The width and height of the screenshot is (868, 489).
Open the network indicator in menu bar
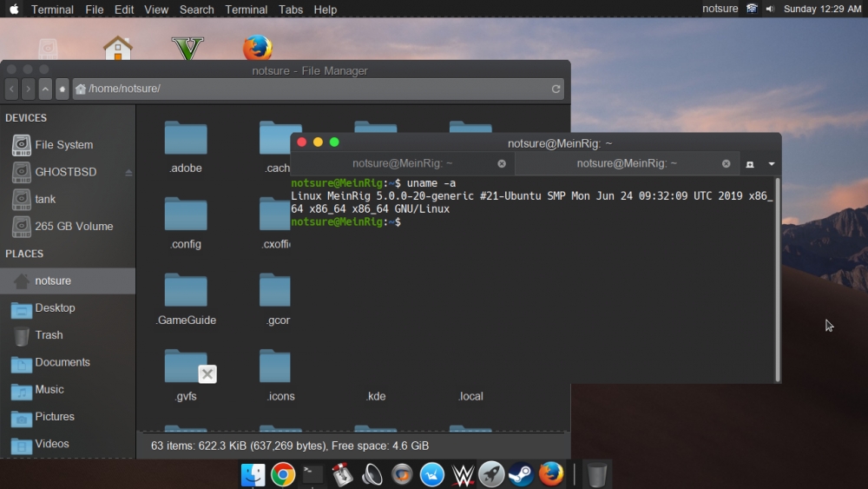(x=751, y=9)
